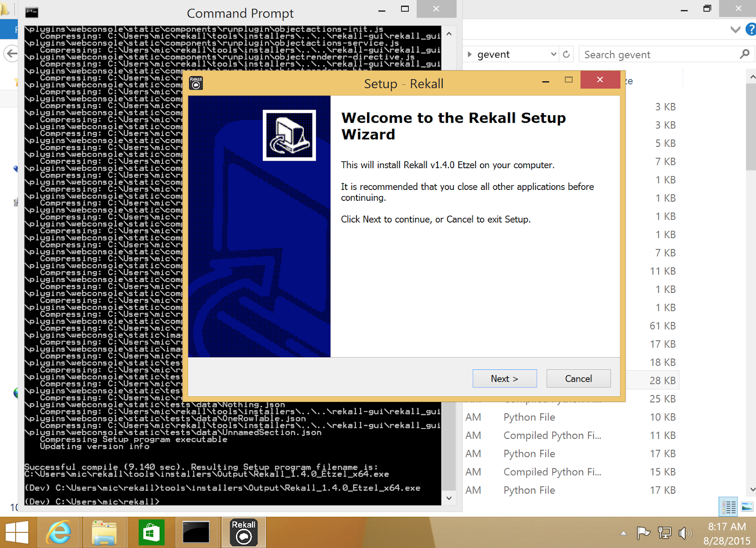The height and width of the screenshot is (548, 756).
Task: Close the File Explorer window
Action: coord(738,9)
